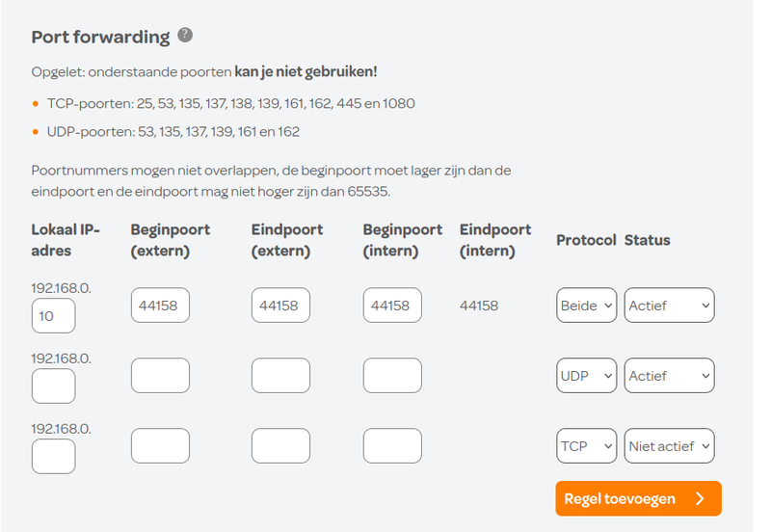This screenshot has width=771, height=532.
Task: Click first row Eindpoort (extern) field 44158
Action: 280,306
